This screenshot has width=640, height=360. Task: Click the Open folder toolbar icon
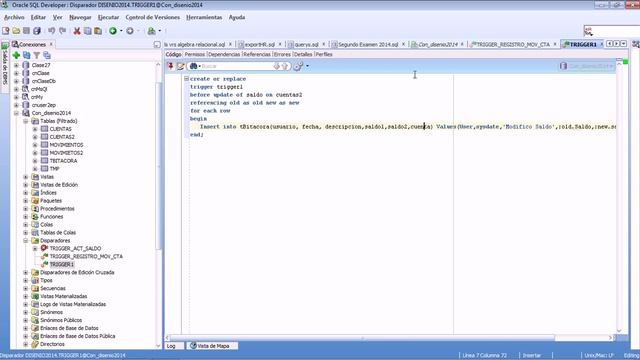16,31
